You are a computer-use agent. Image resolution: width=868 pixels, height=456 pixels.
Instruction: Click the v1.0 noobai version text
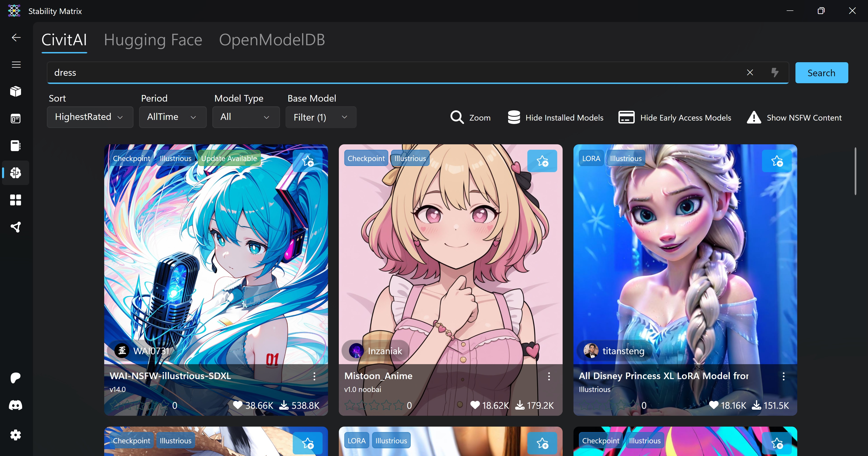pyautogui.click(x=363, y=389)
